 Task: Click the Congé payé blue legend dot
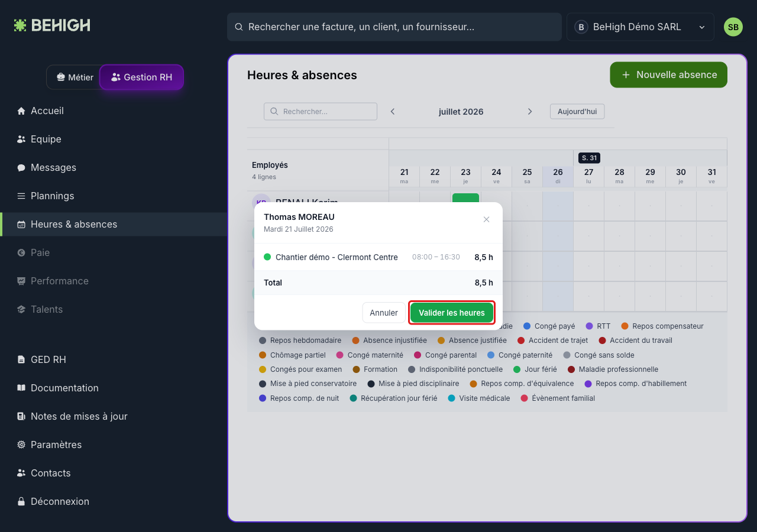pyautogui.click(x=527, y=326)
